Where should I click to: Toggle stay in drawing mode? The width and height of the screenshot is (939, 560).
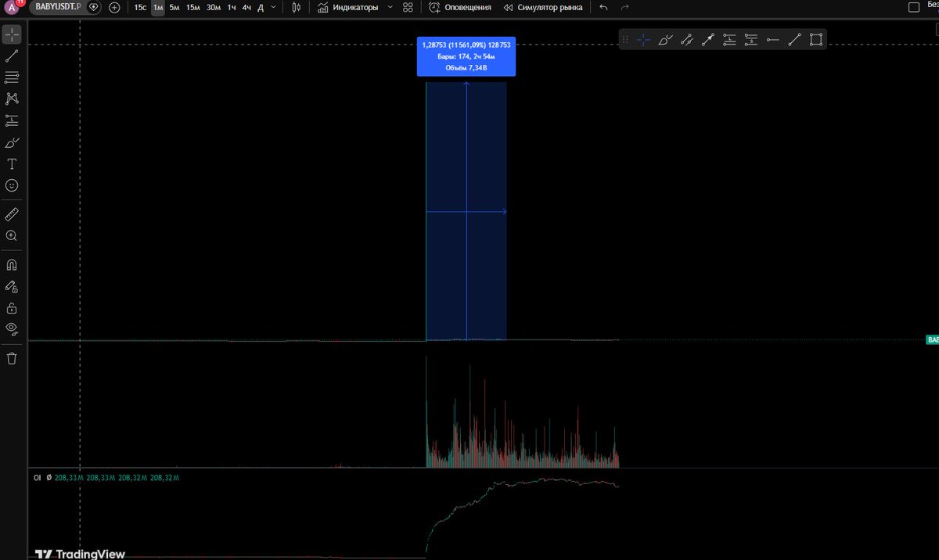[12, 286]
